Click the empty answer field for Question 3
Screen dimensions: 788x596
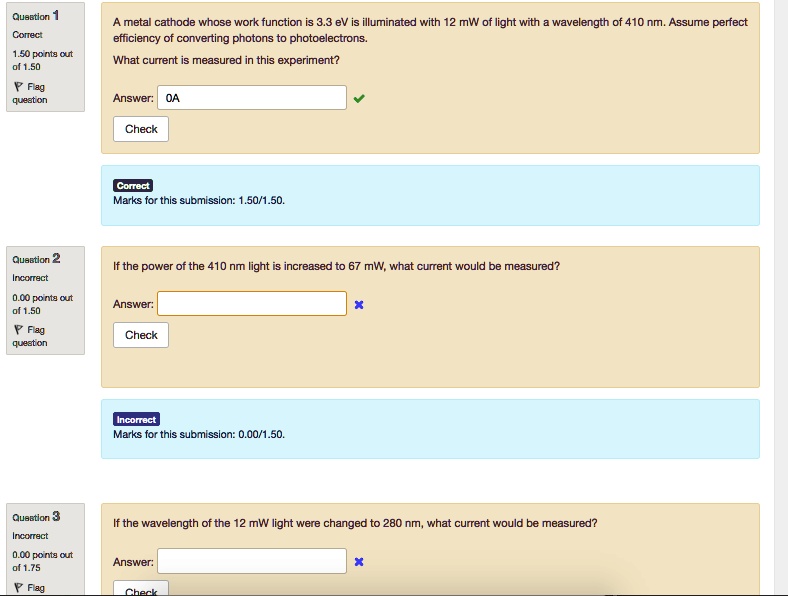(252, 562)
